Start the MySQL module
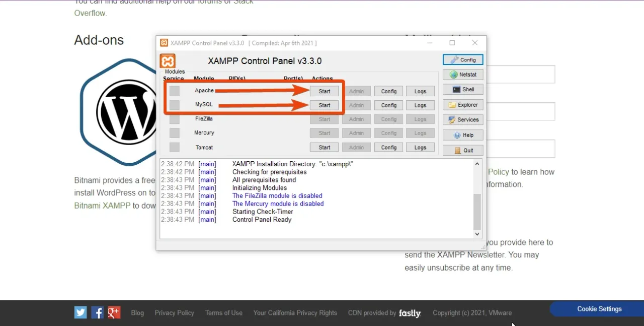Screen dimensions: 644x326 324,105
